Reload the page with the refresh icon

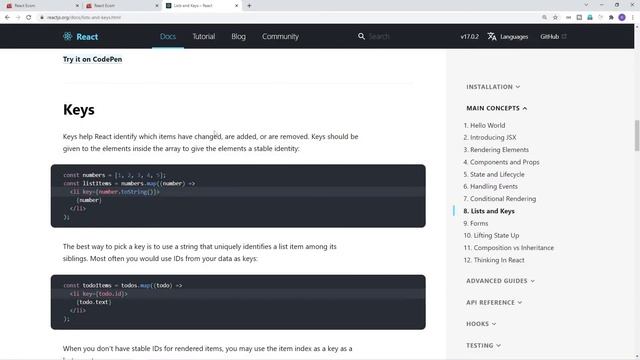29,18
